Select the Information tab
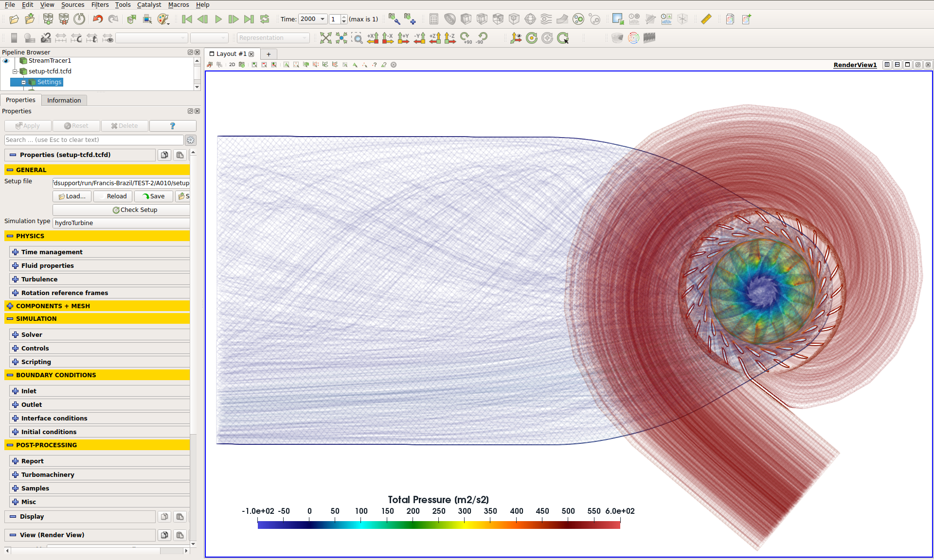Image resolution: width=934 pixels, height=560 pixels. [63, 100]
